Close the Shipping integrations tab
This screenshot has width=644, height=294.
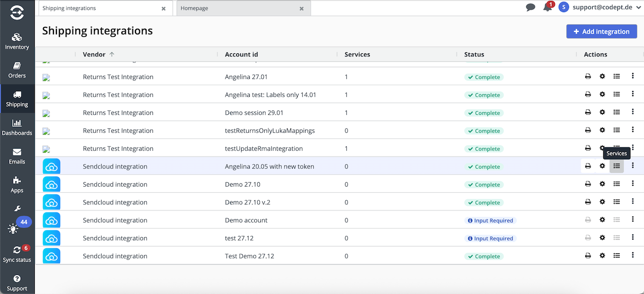point(164,9)
